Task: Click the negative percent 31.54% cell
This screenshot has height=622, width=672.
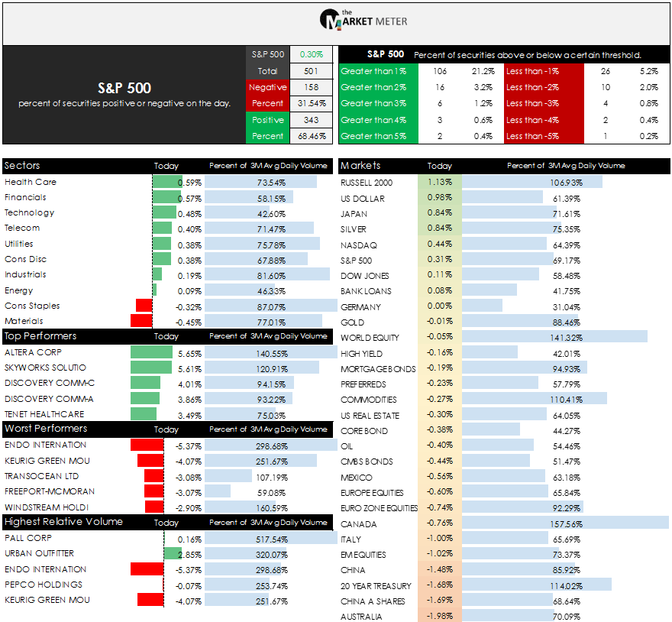Action: point(311,103)
